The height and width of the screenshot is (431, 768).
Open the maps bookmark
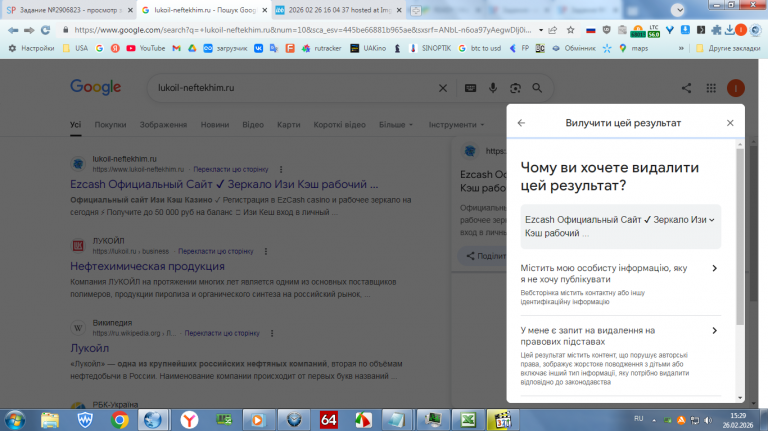pyautogui.click(x=633, y=48)
